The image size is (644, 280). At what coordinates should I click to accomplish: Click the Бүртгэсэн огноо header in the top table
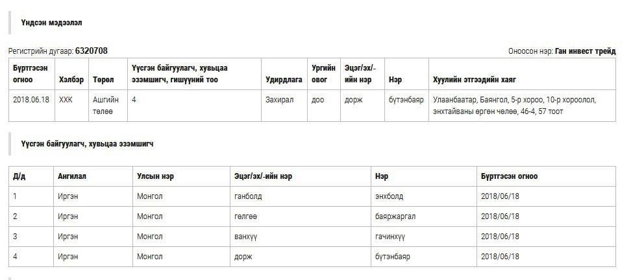31,74
